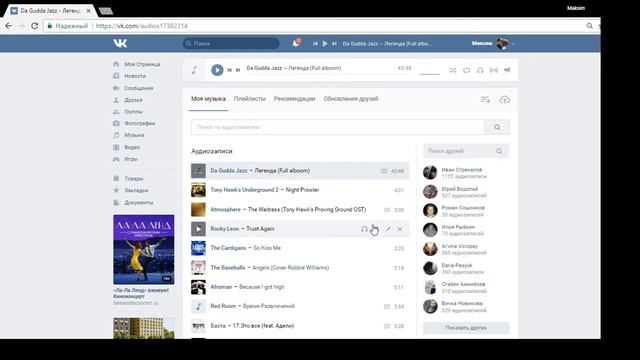
Task: Click Показать других button
Action: (466, 328)
